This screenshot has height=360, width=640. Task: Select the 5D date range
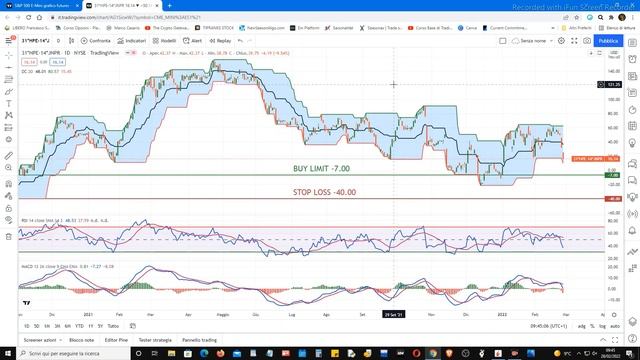(36, 326)
